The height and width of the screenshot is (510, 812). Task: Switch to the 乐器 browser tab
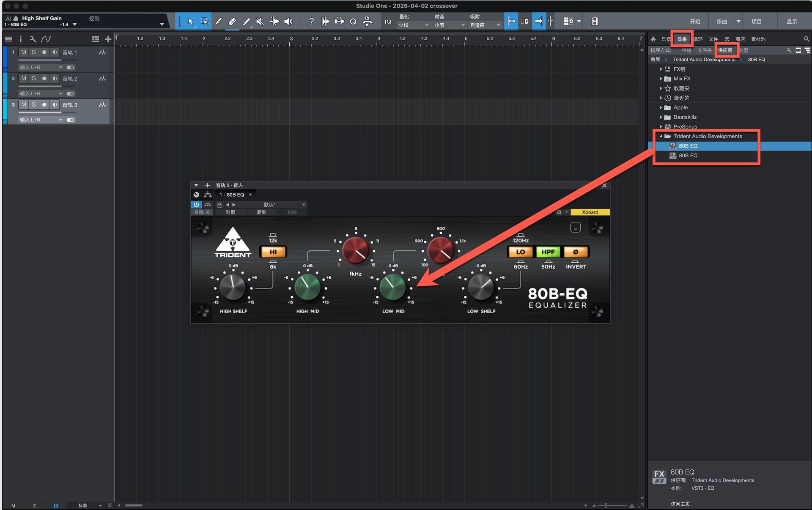666,39
